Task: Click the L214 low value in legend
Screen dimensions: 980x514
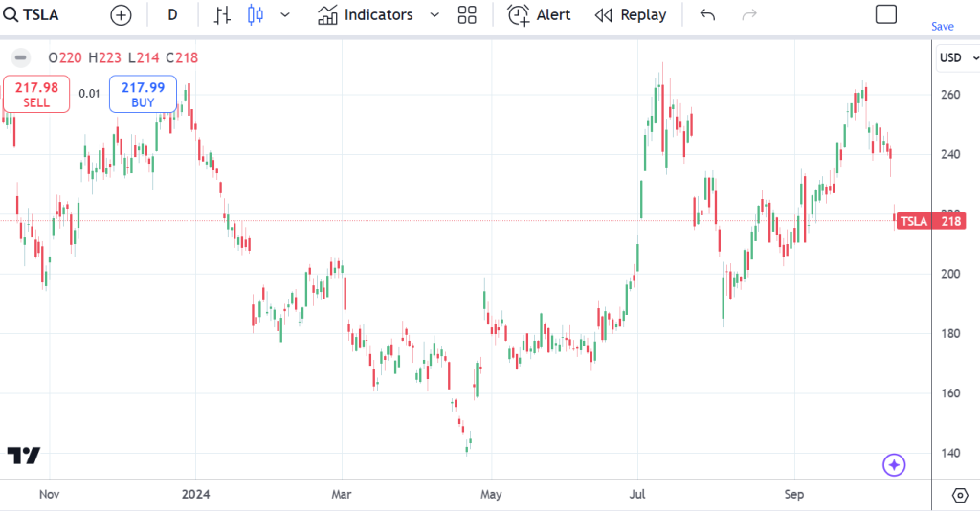Action: click(144, 58)
